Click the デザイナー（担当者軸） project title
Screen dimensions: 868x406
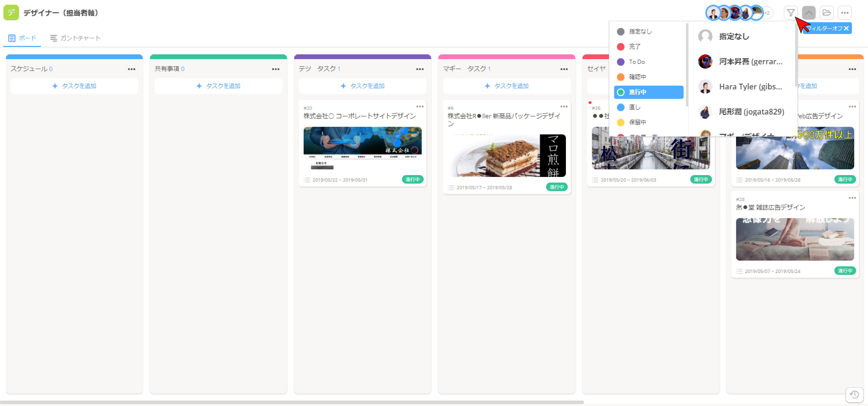61,13
